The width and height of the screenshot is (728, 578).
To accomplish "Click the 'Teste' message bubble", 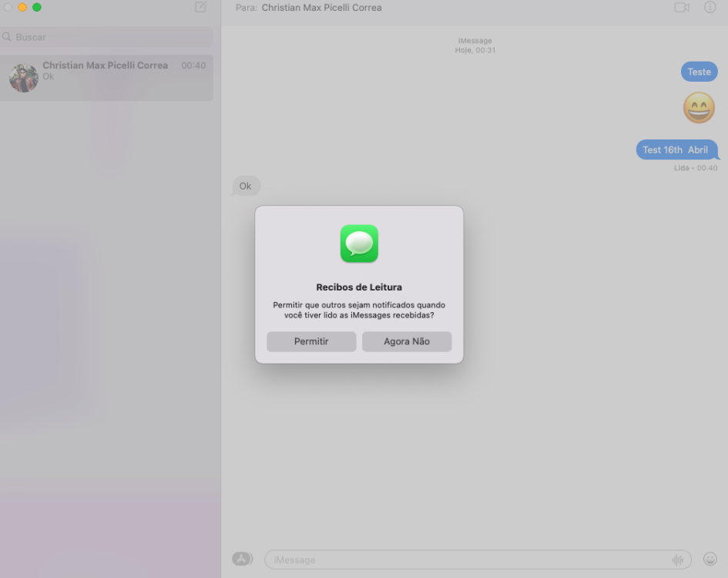I will 699,72.
